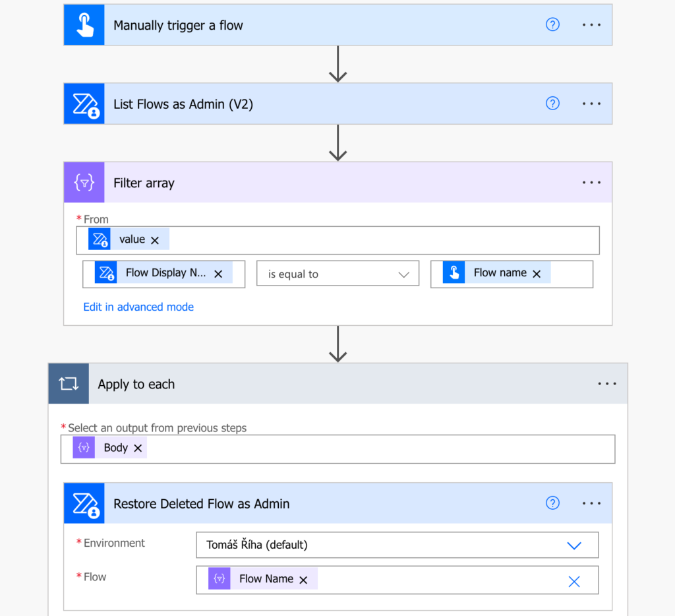Open help for Restore Deleted Flow as Admin
Image resolution: width=675 pixels, height=616 pixels.
552,503
